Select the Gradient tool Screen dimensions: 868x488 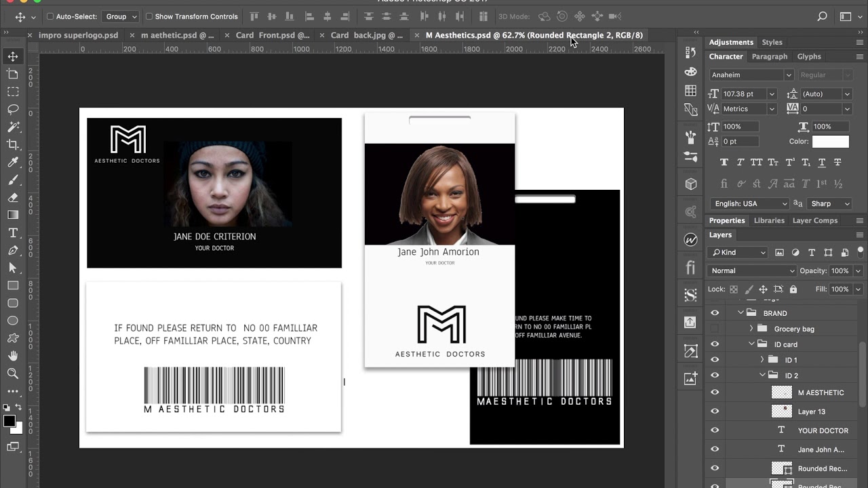[13, 215]
